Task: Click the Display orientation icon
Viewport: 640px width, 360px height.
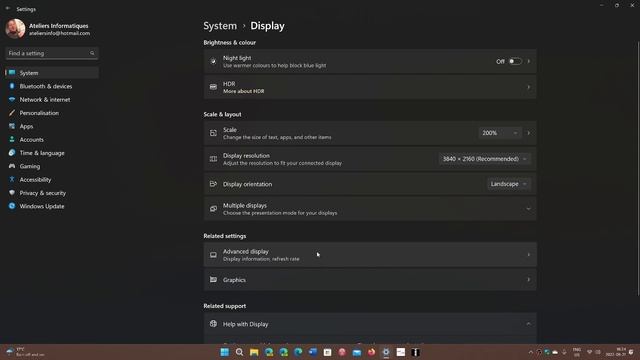Action: click(x=213, y=184)
